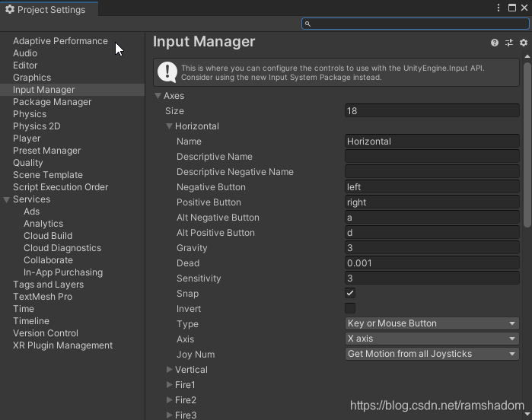Collapse the Services tree section
Screen dimensions: 532x420
7,199
